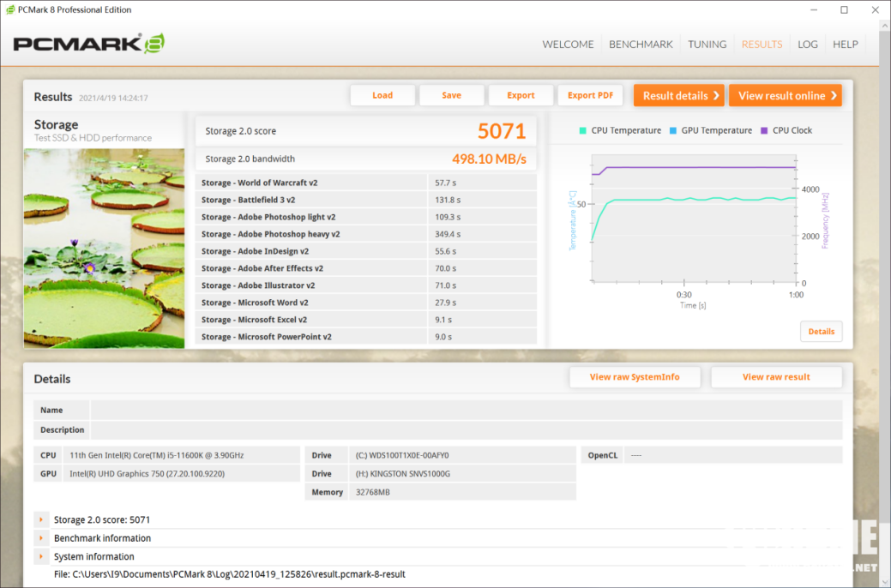Click drive entry WDS100T1X0E-00AFY0
This screenshot has width=891, height=588.
pos(402,455)
